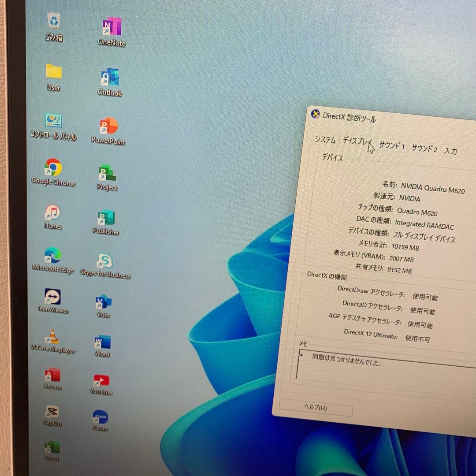
Task: Open CapCut
Action: 52,413
